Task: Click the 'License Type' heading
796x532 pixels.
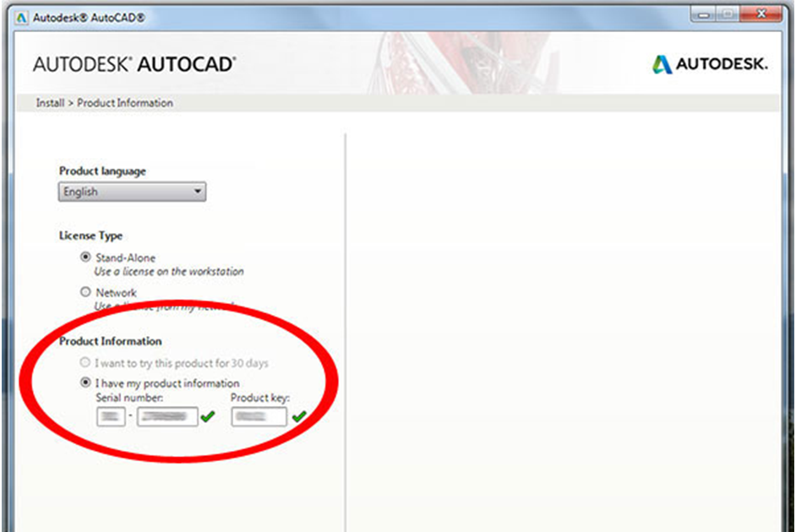Action: [x=91, y=236]
